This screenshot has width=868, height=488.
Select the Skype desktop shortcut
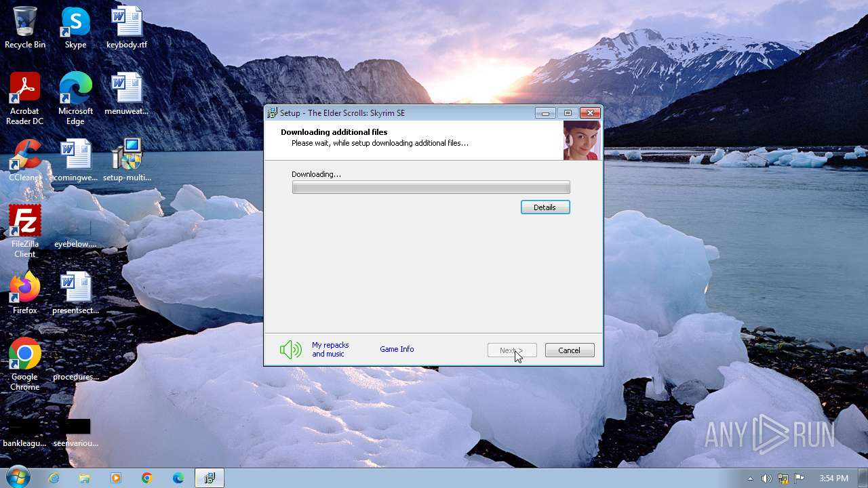(75, 28)
